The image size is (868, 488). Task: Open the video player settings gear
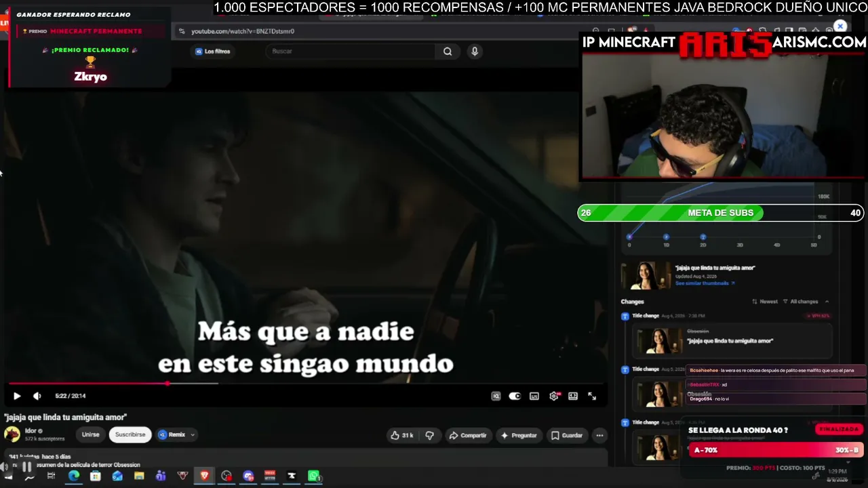pos(554,396)
